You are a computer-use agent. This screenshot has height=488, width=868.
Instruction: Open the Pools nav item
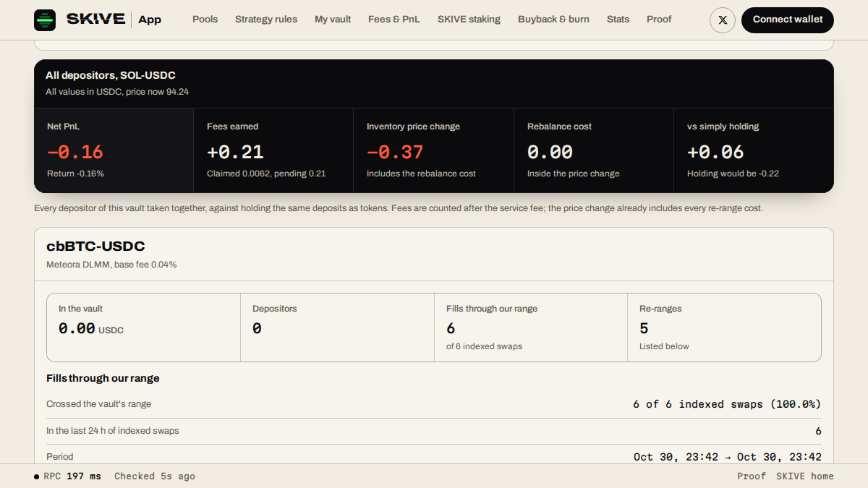pos(205,20)
